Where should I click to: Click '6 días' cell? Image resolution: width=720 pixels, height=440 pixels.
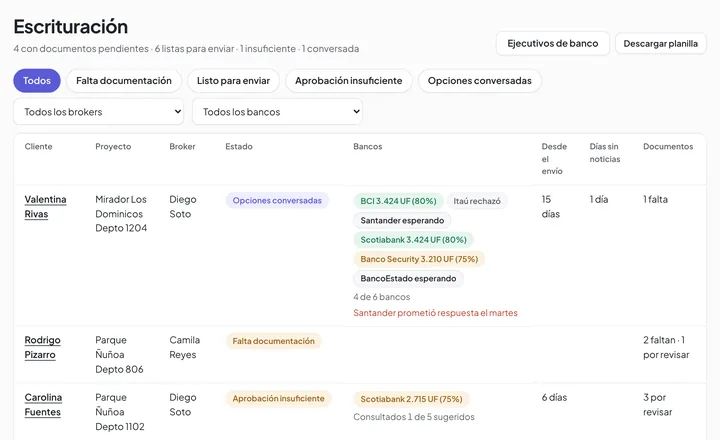click(x=554, y=398)
